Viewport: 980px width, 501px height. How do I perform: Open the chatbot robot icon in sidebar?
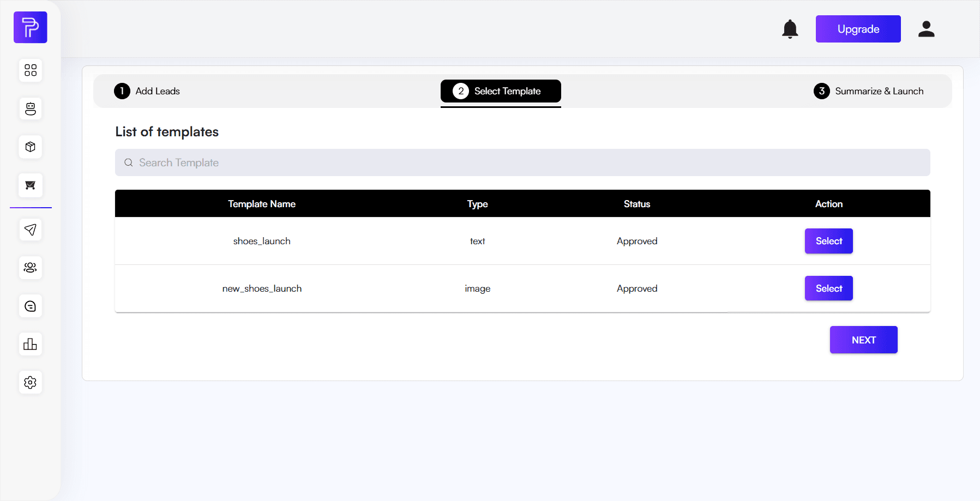31,108
